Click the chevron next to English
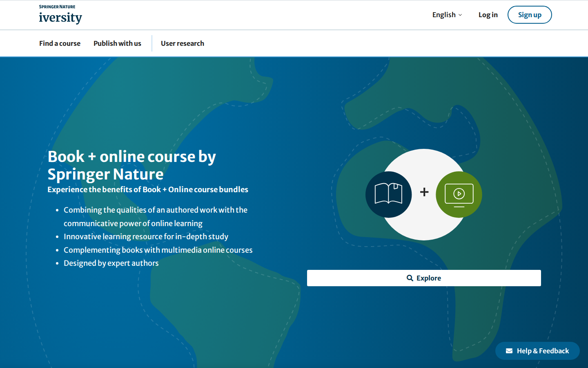The image size is (588, 368). 460,15
